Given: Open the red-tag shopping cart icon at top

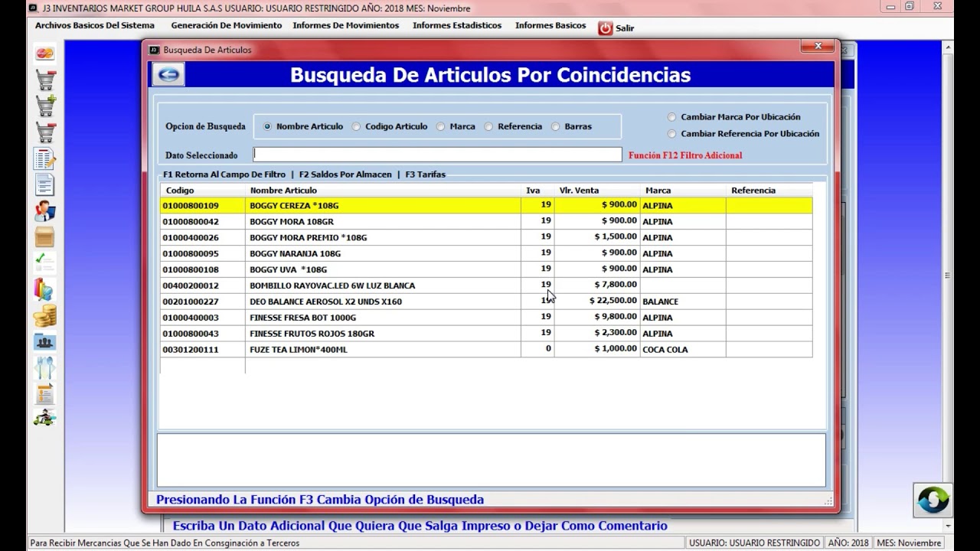Looking at the screenshot, I should pyautogui.click(x=44, y=80).
